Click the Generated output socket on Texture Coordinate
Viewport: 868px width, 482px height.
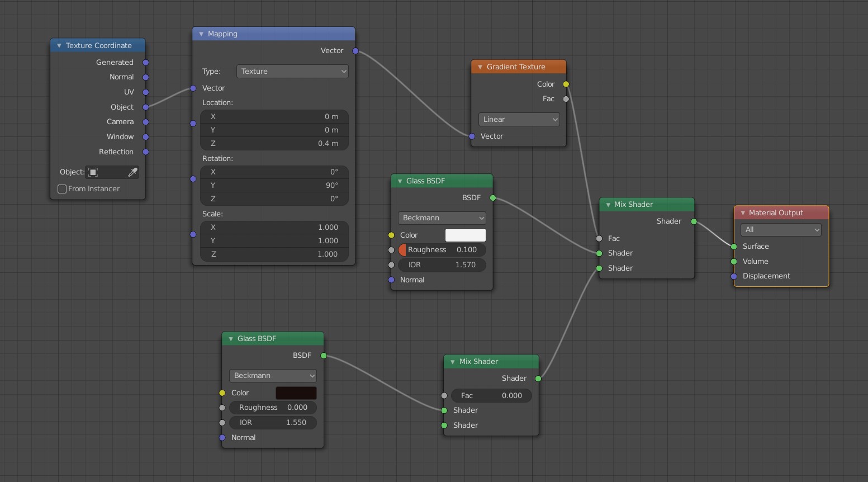pyautogui.click(x=146, y=63)
